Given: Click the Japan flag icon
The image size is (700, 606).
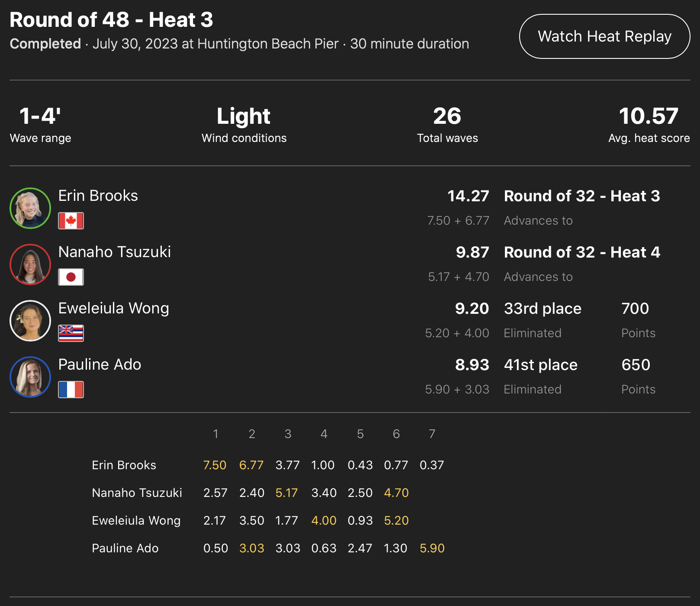Looking at the screenshot, I should [x=71, y=277].
